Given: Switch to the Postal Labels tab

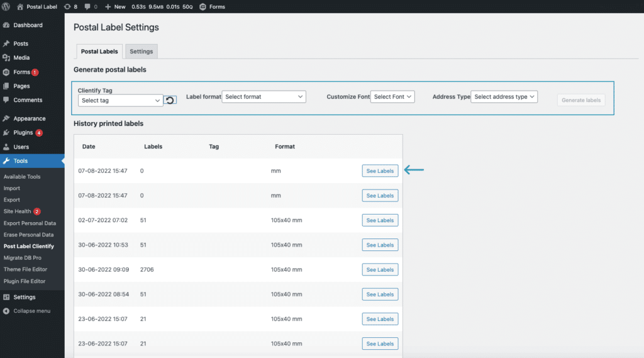Looking at the screenshot, I should (99, 52).
